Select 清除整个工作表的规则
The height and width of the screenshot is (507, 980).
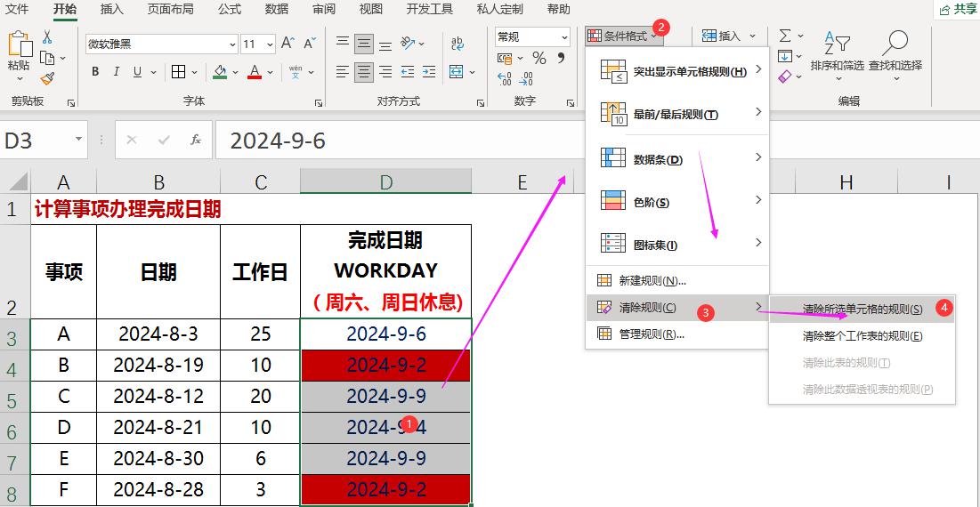(x=862, y=336)
